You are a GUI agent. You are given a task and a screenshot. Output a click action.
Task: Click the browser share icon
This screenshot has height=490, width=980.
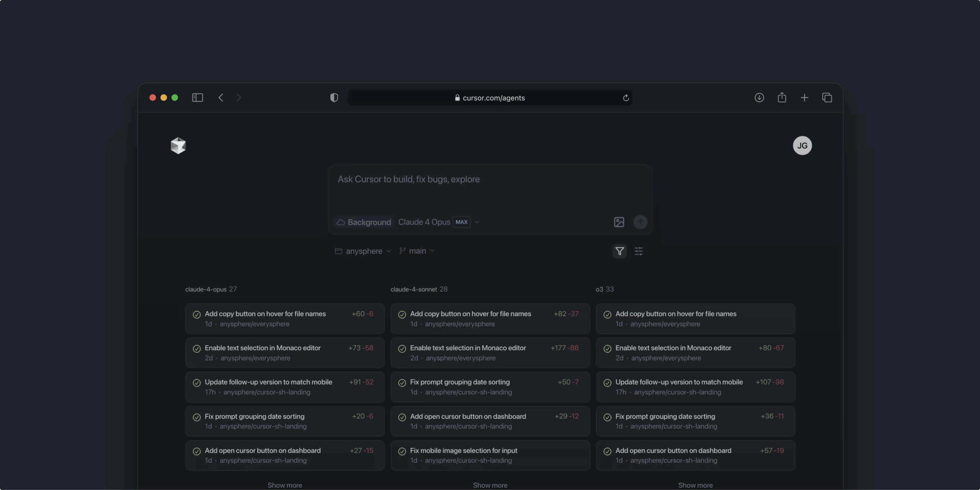click(x=782, y=98)
